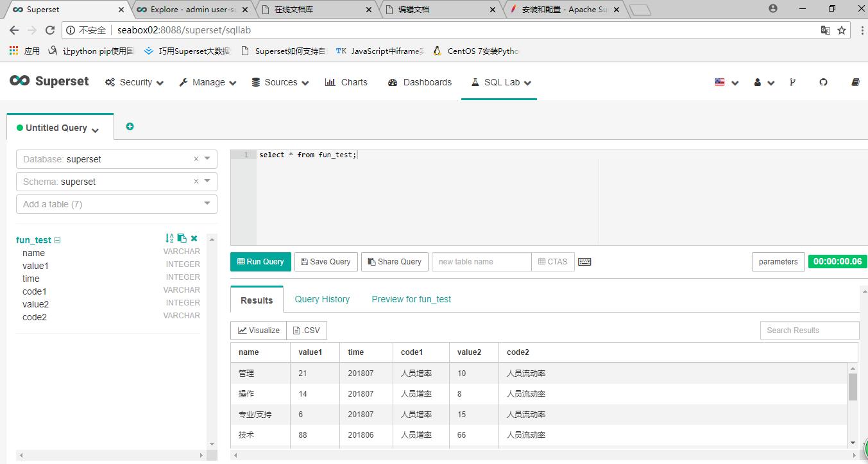Screen dimensions: 868x464
Task: Open the Schema dropdown arrow
Action: 207,182
